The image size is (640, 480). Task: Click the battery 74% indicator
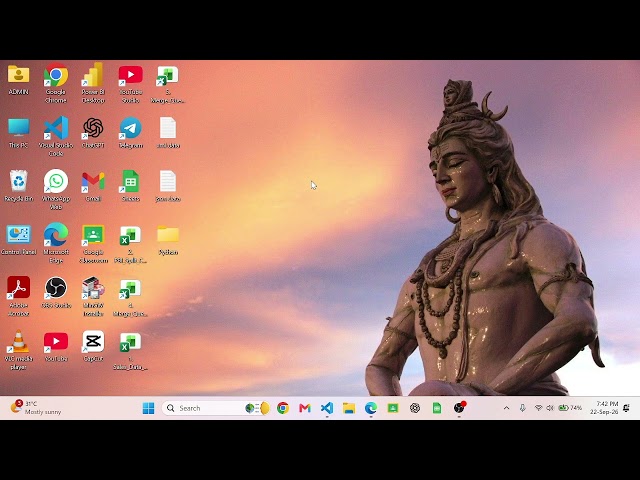click(570, 408)
